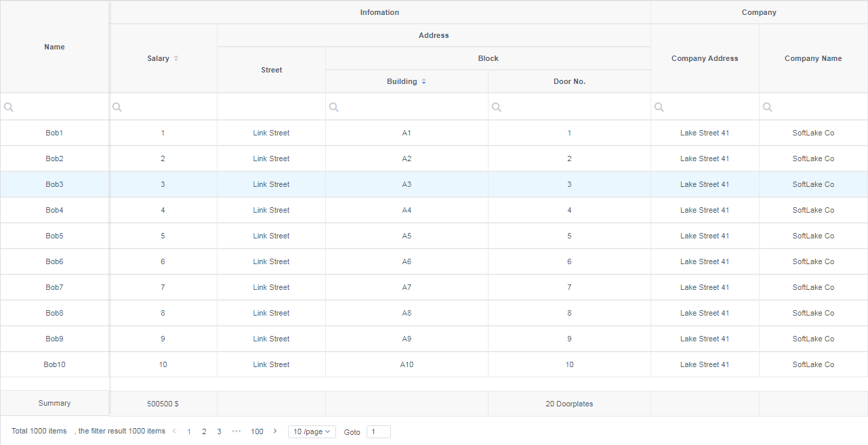Click the Company Name filter search icon
This screenshot has width=868, height=445.
point(768,107)
